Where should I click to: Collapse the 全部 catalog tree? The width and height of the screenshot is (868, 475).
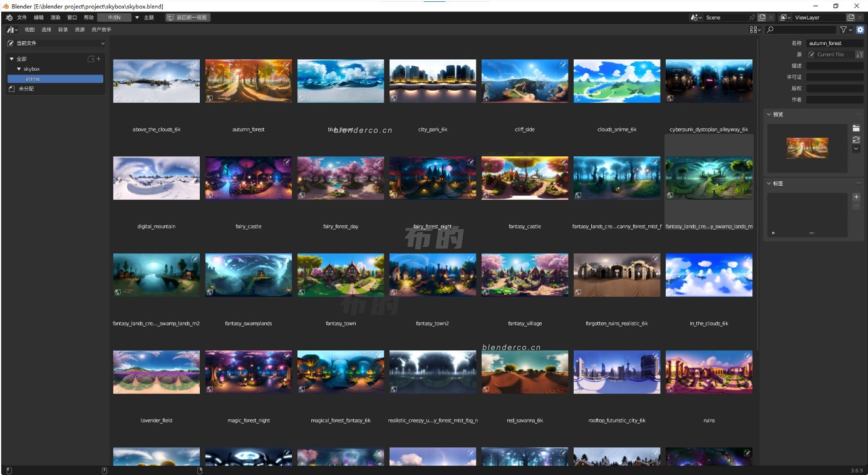point(12,59)
